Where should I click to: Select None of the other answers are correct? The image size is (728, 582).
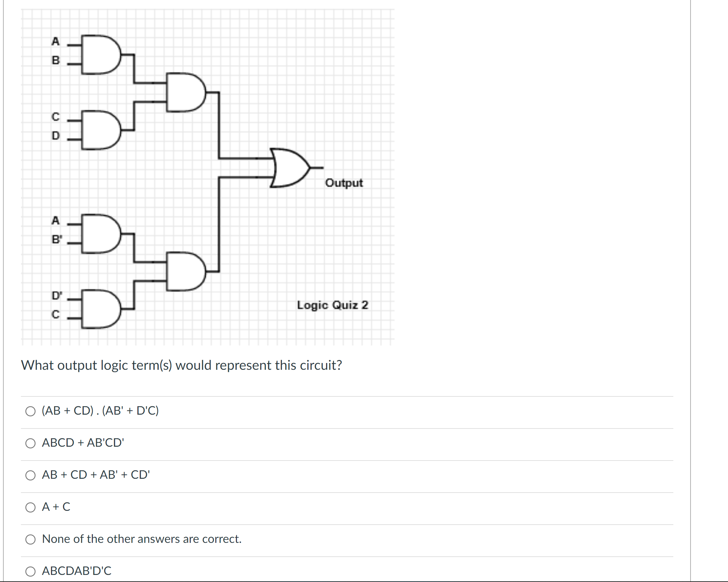pos(31,539)
